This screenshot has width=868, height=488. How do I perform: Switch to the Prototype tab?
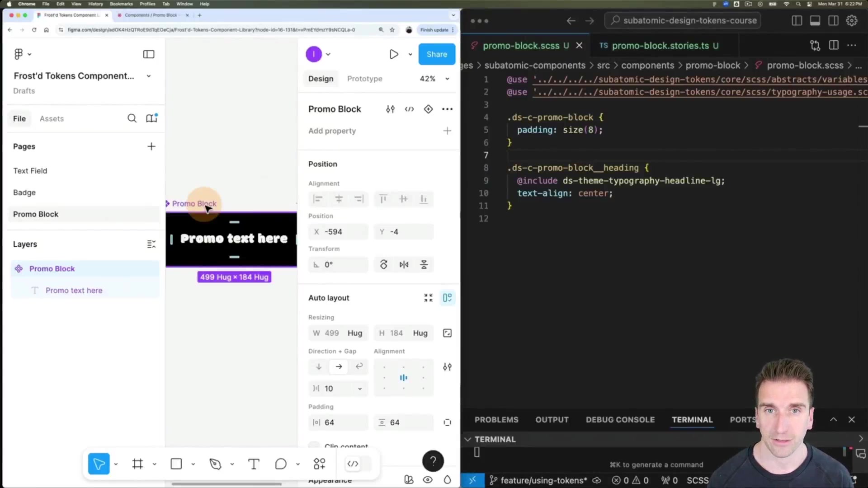tap(364, 79)
